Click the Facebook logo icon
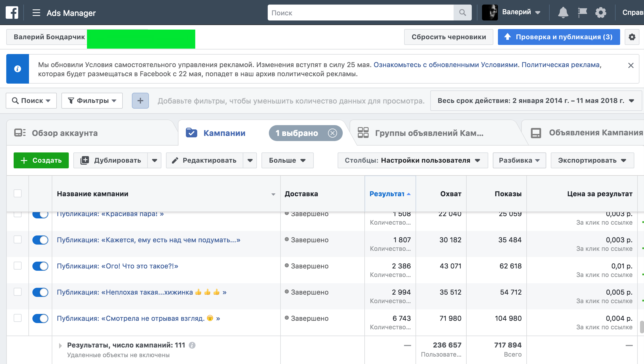Screen dimensions: 644x364 point(12,13)
